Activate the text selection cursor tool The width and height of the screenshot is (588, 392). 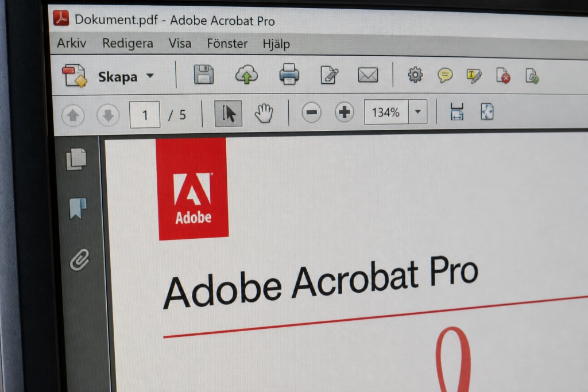tap(228, 113)
